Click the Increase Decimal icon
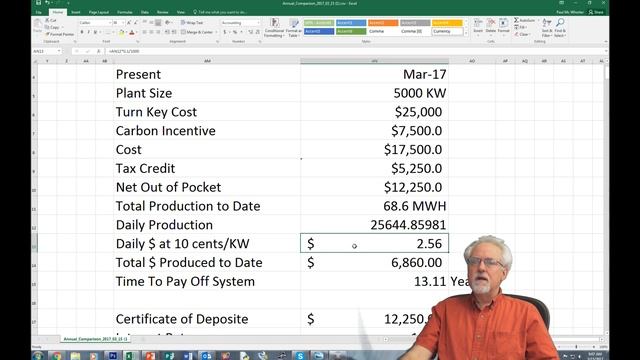640x360 pixels. click(x=251, y=32)
